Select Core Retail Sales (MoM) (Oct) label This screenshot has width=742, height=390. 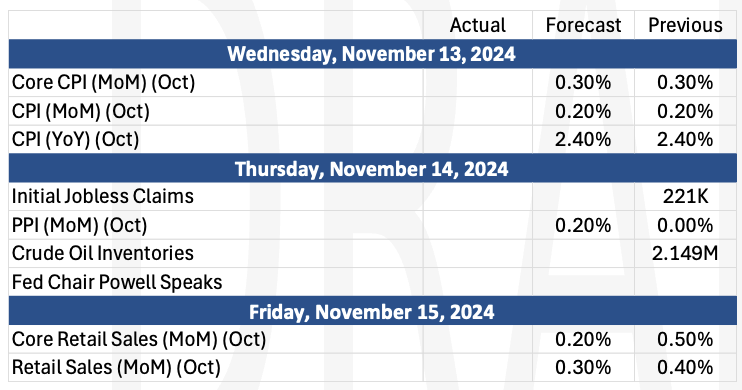139,340
